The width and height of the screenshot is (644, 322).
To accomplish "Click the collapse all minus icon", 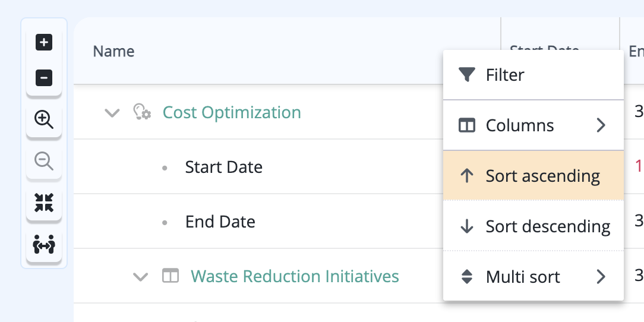I will pos(44,78).
